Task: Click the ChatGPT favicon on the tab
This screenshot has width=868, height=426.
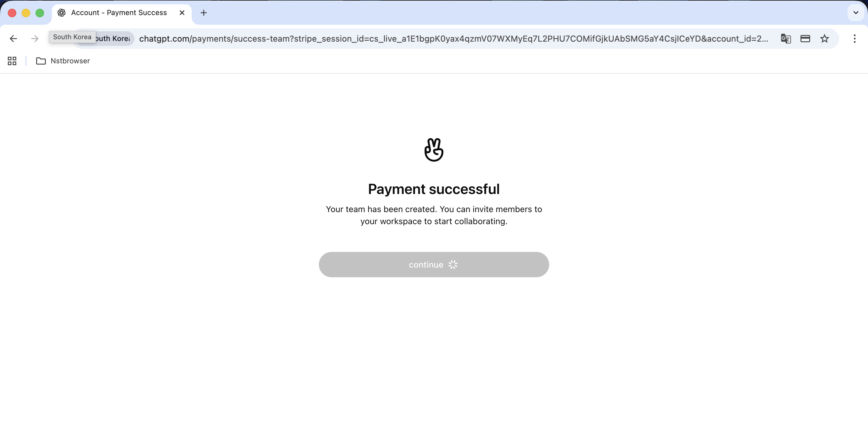Action: pyautogui.click(x=61, y=13)
